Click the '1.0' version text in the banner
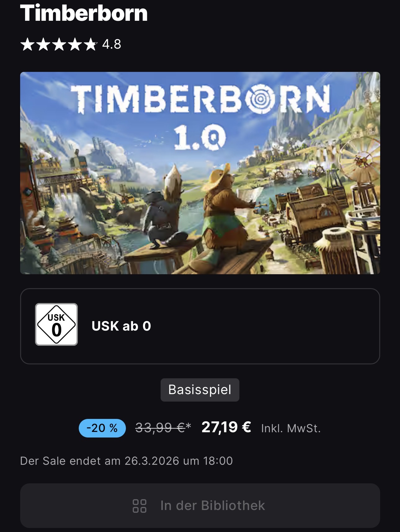The height and width of the screenshot is (532, 400). (200, 138)
